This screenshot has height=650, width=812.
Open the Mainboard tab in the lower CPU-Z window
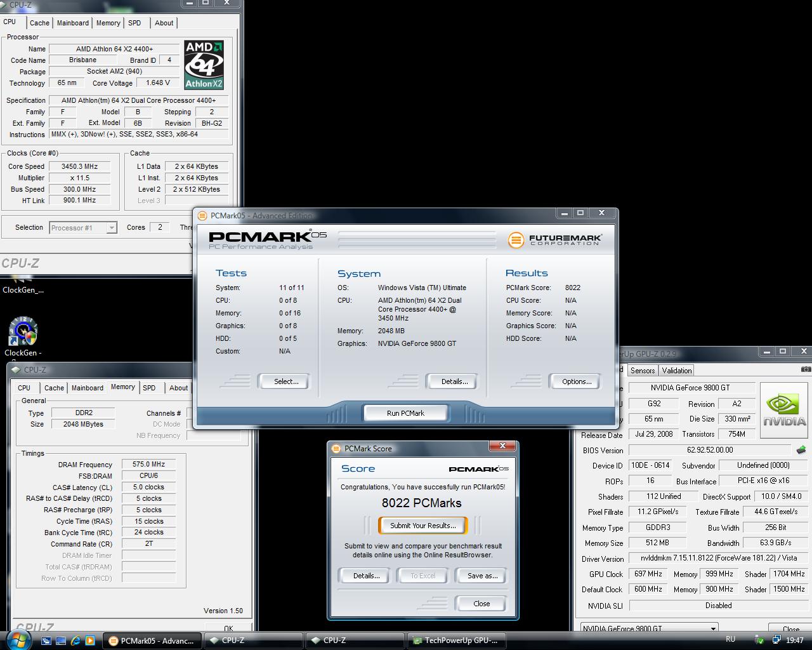[x=88, y=388]
